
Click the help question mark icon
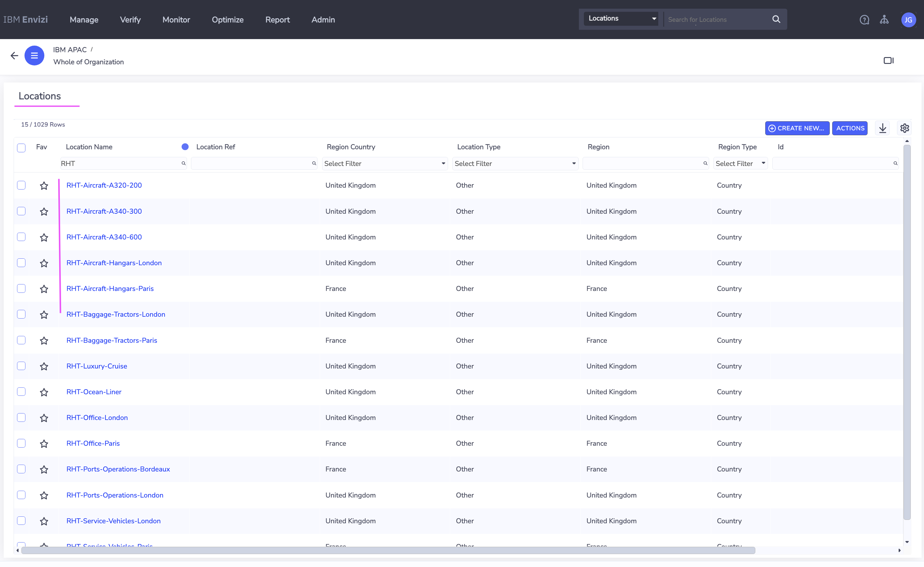point(864,20)
